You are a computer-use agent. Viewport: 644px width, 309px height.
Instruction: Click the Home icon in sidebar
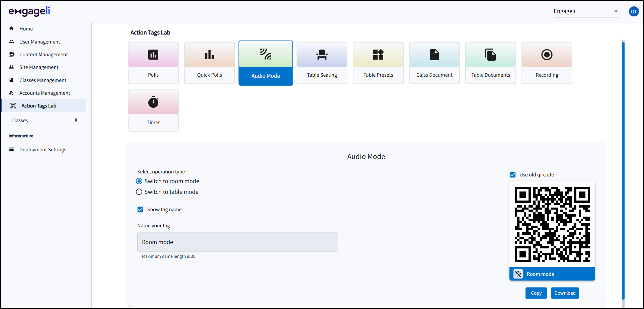pyautogui.click(x=11, y=28)
